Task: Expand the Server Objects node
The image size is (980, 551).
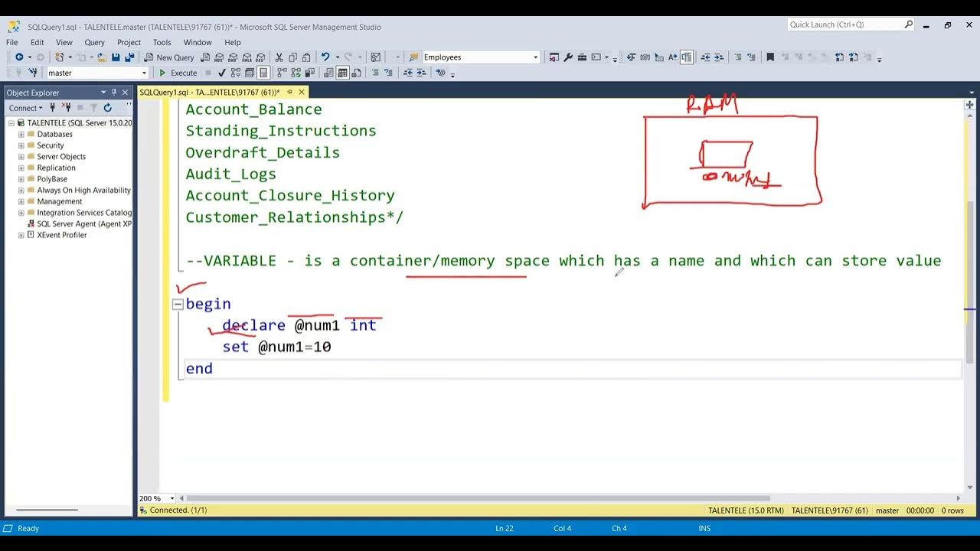Action: tap(21, 156)
